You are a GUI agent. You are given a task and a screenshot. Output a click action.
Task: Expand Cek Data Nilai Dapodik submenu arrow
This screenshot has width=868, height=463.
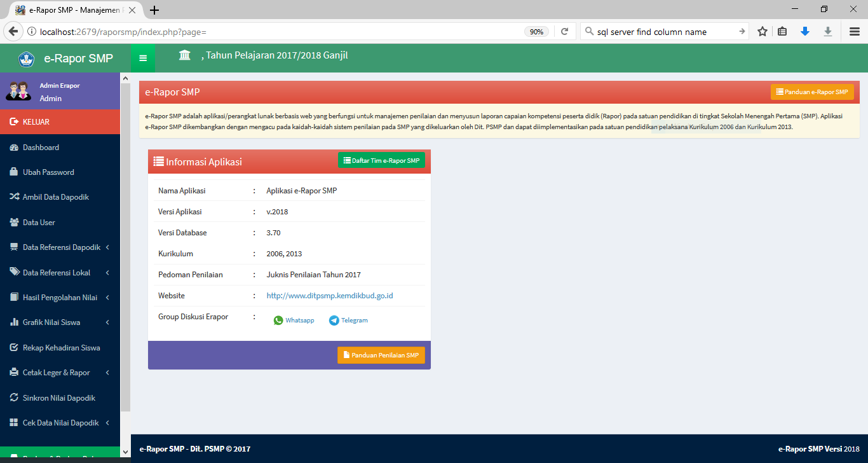107,423
